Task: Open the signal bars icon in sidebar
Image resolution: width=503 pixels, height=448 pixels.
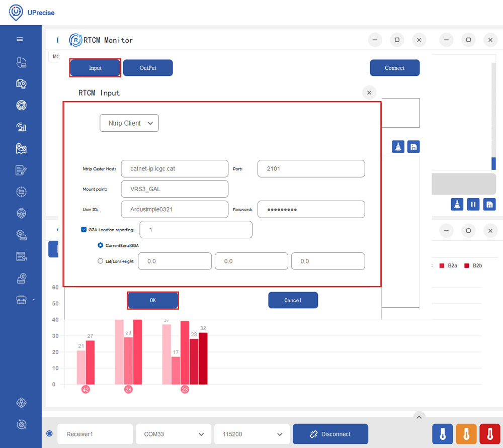Action: [21, 127]
